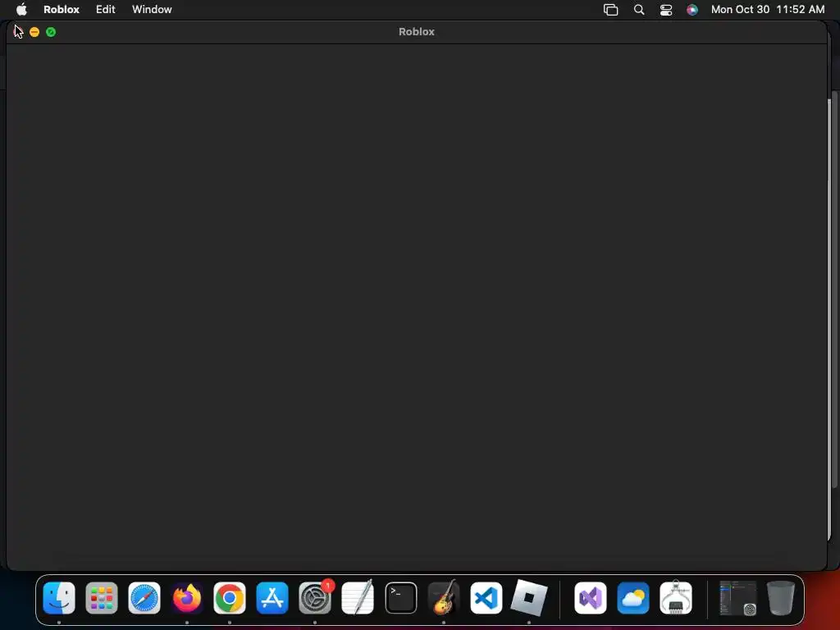Launch Siri from menu bar
Image resolution: width=840 pixels, height=630 pixels.
pos(692,10)
